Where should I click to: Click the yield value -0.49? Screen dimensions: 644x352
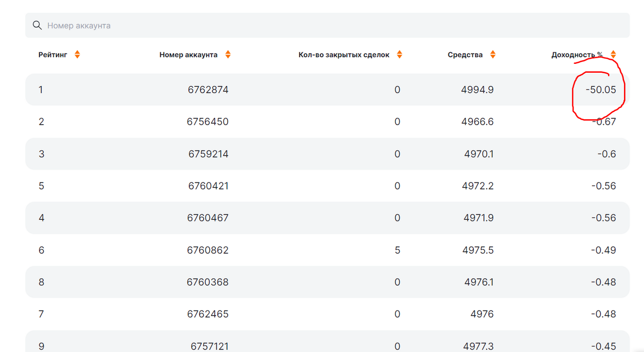[604, 250]
